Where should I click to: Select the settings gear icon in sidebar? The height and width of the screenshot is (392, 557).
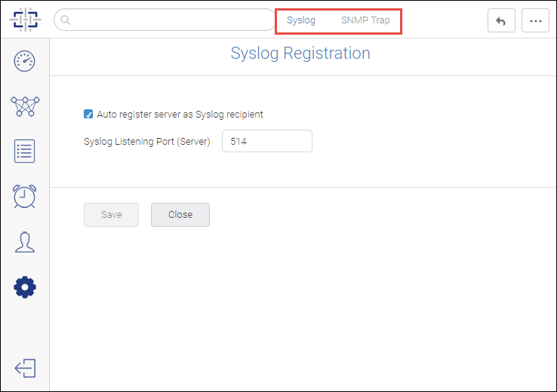25,287
